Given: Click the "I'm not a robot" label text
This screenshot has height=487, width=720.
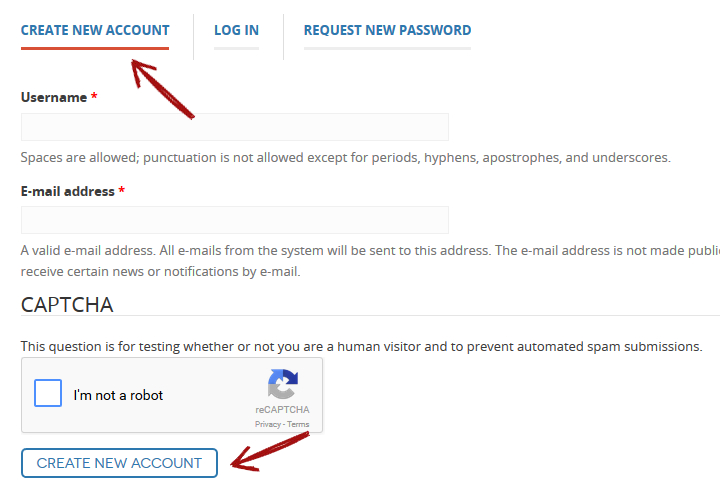Looking at the screenshot, I should point(118,395).
